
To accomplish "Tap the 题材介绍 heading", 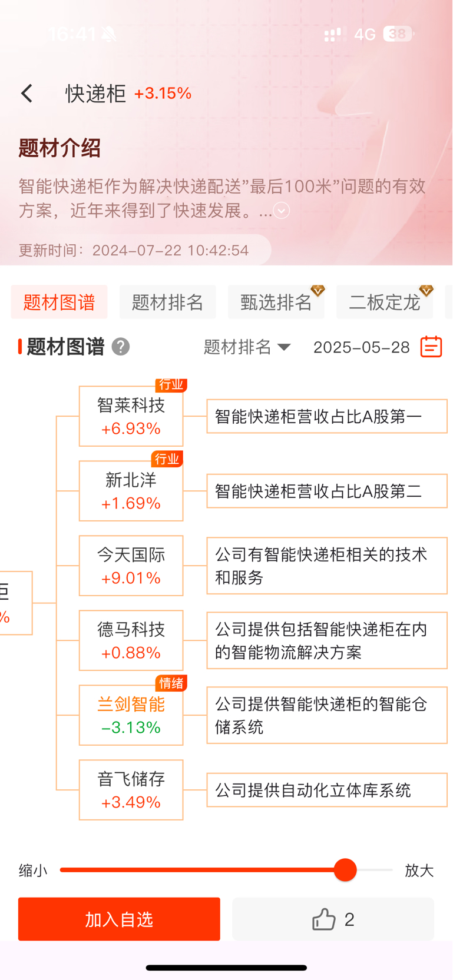I will coord(59,148).
